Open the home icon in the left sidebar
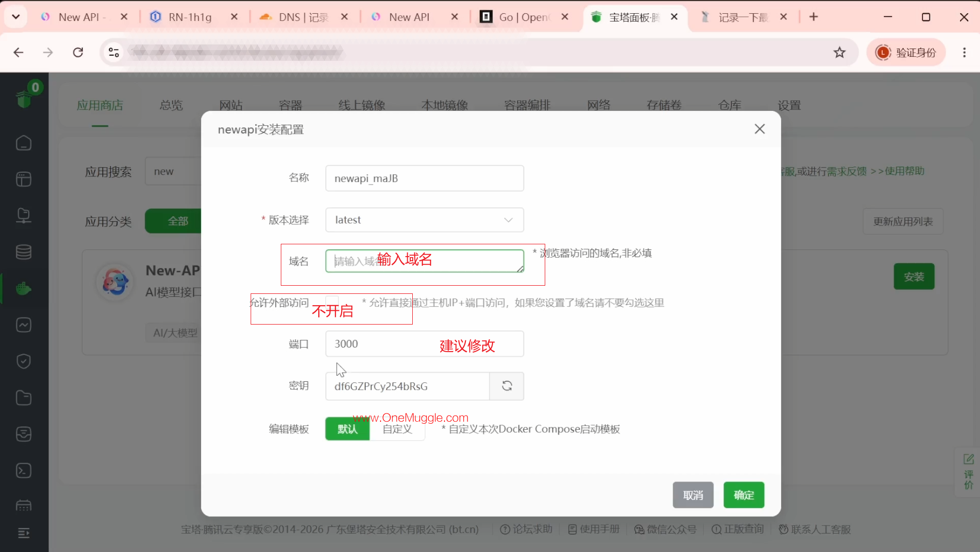Screen dimensions: 980x552 [24, 143]
